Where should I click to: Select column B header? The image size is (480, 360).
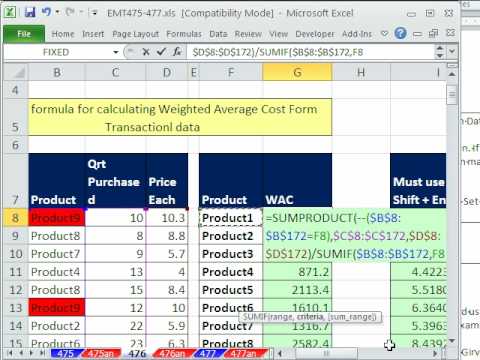tap(57, 72)
